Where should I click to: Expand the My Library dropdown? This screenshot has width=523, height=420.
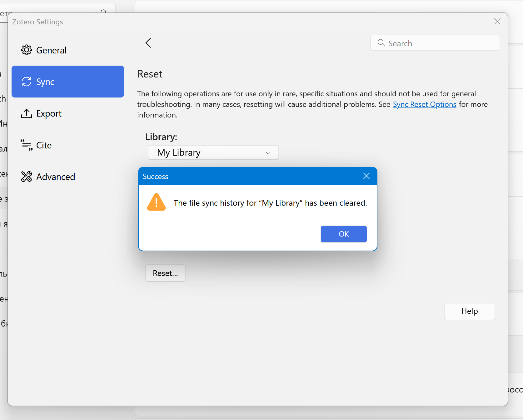(213, 152)
